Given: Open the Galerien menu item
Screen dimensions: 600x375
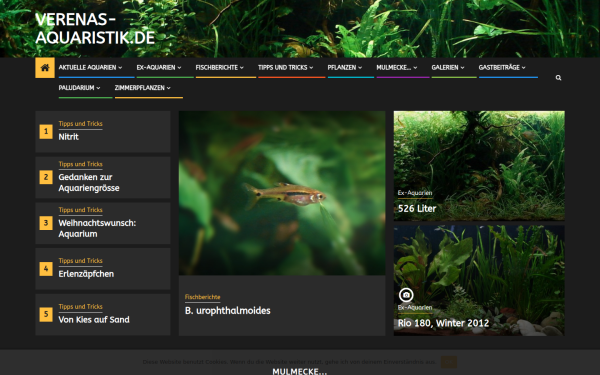Looking at the screenshot, I should pyautogui.click(x=445, y=67).
